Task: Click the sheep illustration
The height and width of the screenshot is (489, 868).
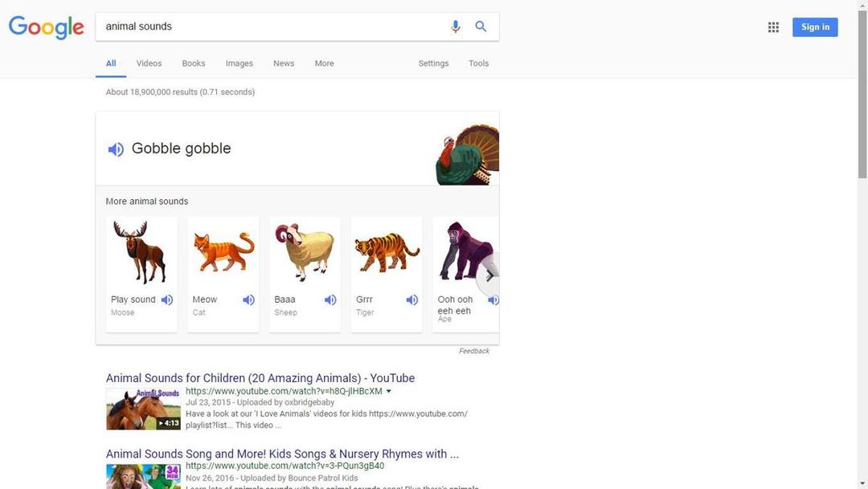Action: 305,252
